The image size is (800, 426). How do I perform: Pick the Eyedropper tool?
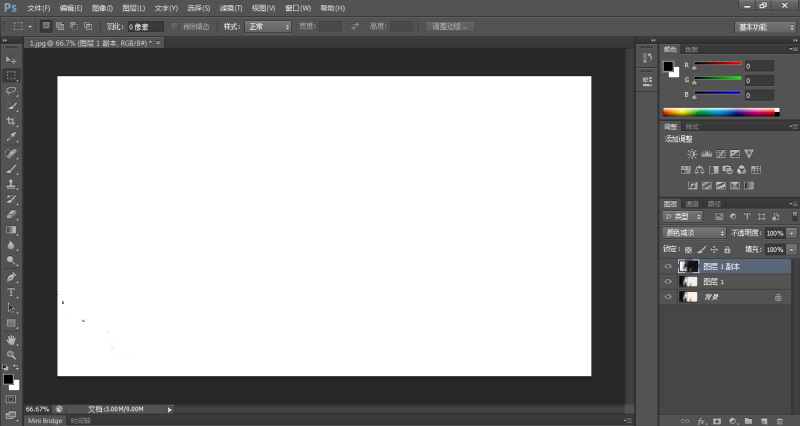[x=12, y=136]
